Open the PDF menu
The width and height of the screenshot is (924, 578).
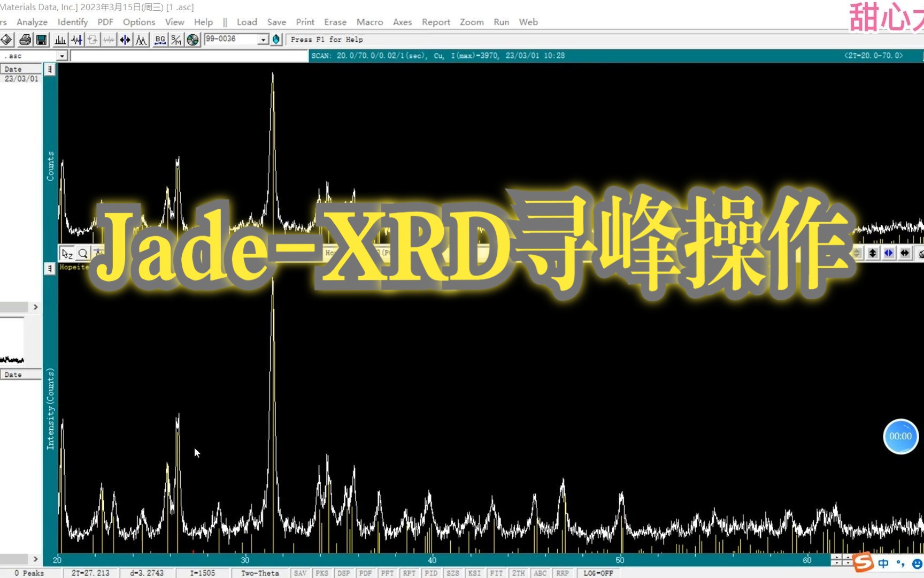[x=105, y=22]
